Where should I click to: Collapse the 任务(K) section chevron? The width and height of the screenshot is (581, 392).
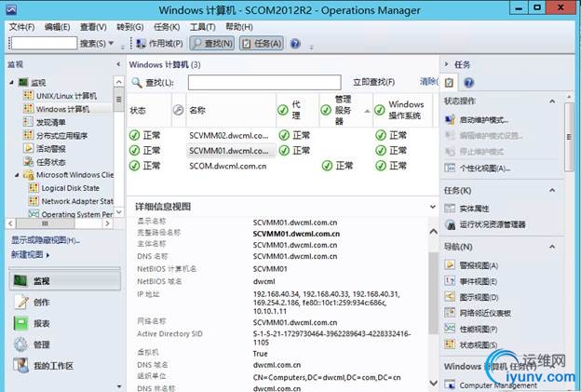[x=552, y=190]
